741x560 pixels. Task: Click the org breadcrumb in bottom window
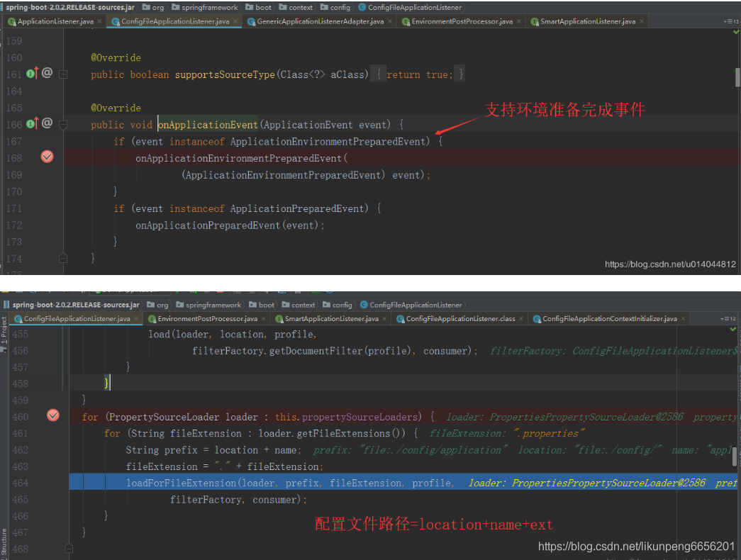tap(158, 305)
